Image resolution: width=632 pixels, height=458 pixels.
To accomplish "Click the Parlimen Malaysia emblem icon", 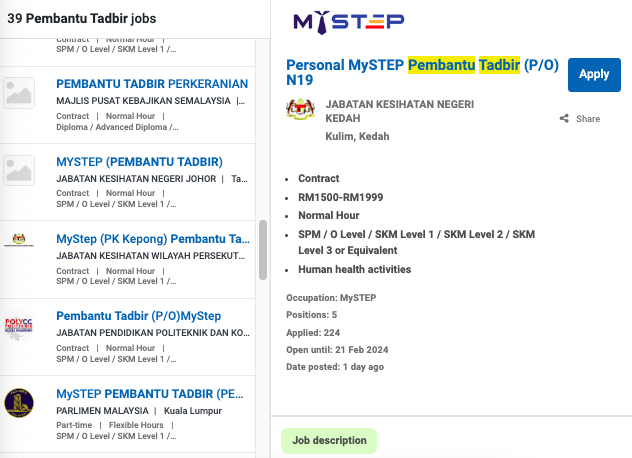I will pyautogui.click(x=19, y=402).
